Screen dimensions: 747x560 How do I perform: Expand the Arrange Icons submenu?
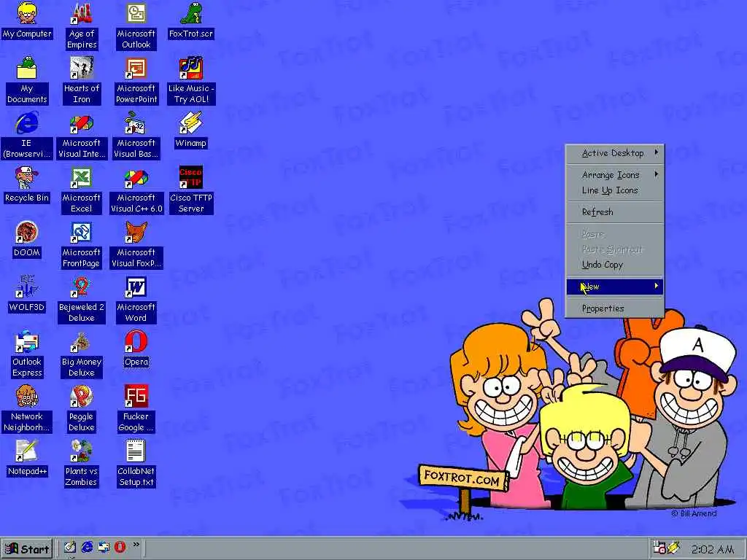click(x=614, y=175)
